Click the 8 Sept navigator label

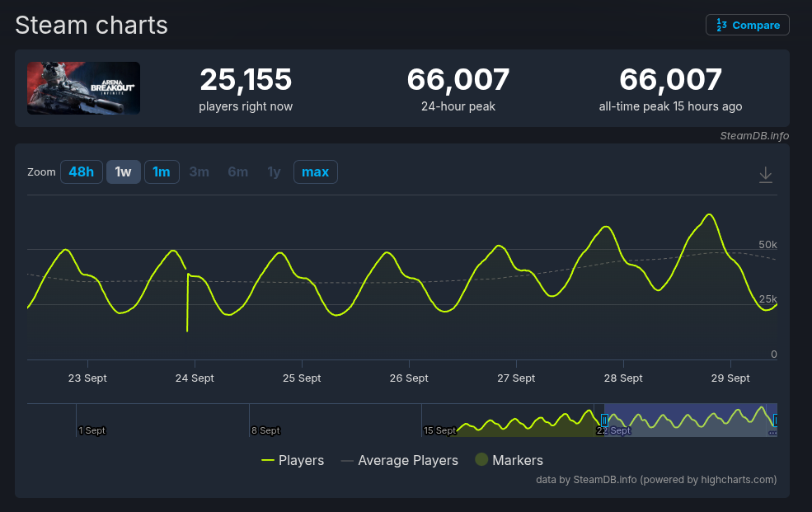pos(265,430)
